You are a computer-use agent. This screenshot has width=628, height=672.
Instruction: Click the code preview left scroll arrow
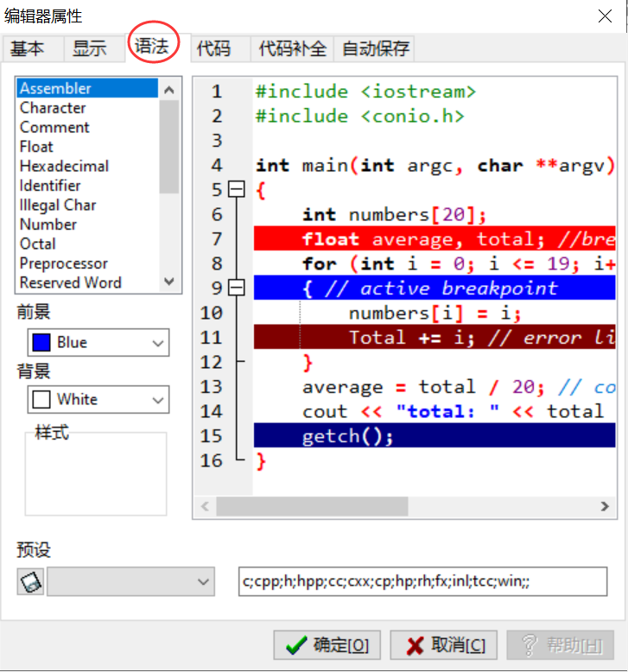tap(205, 506)
